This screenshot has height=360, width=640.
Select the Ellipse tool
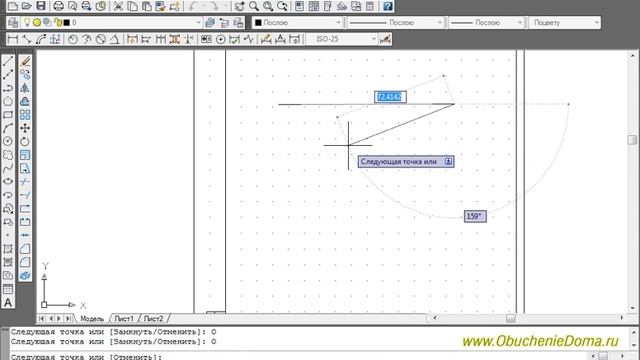click(x=8, y=182)
